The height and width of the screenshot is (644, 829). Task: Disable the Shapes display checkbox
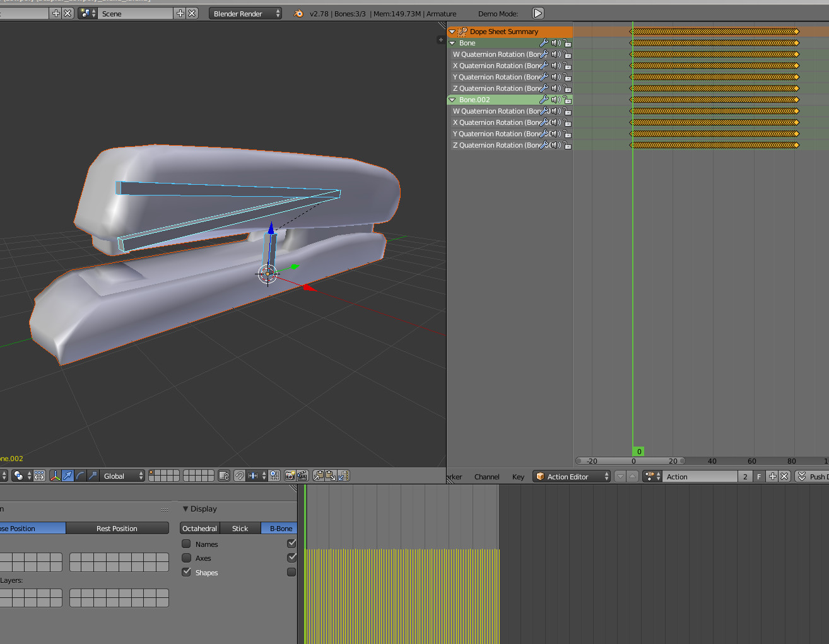coord(186,572)
